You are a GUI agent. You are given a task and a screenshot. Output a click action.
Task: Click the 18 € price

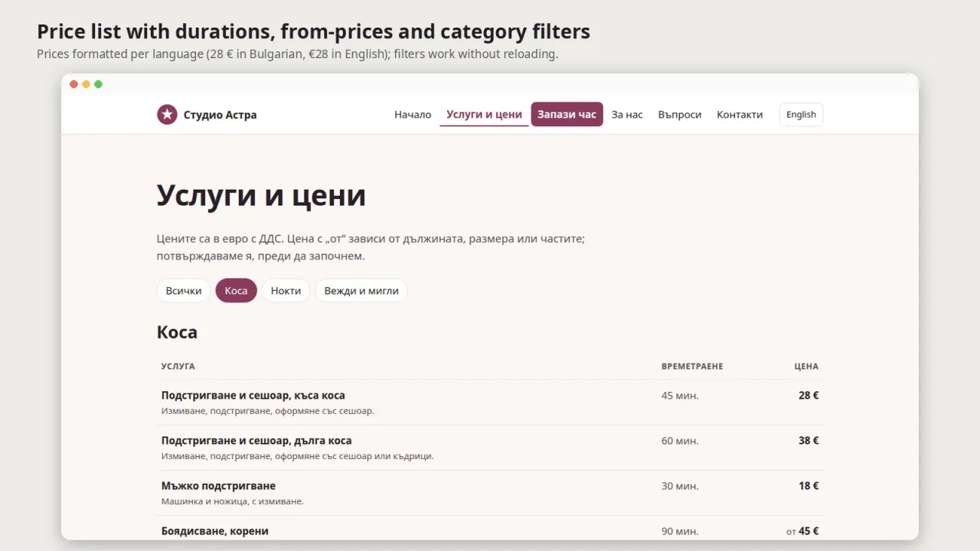point(808,486)
